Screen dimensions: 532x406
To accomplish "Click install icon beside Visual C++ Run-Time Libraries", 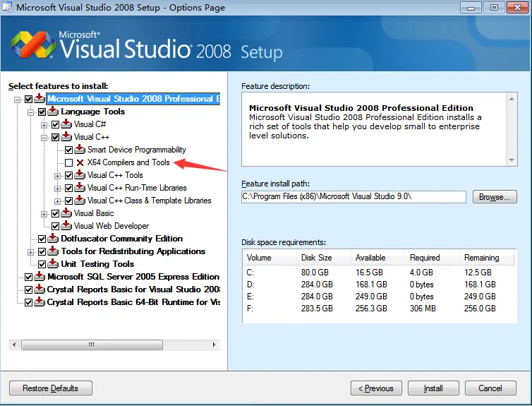I will 80,188.
